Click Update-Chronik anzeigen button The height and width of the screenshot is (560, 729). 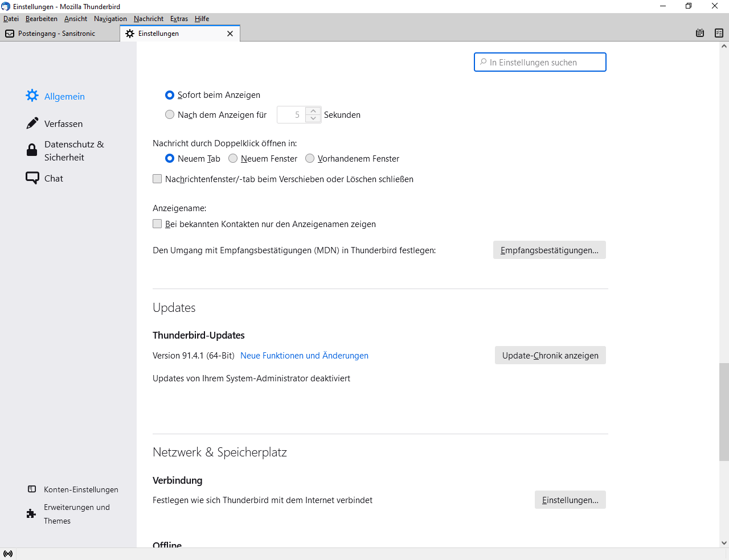click(x=550, y=355)
